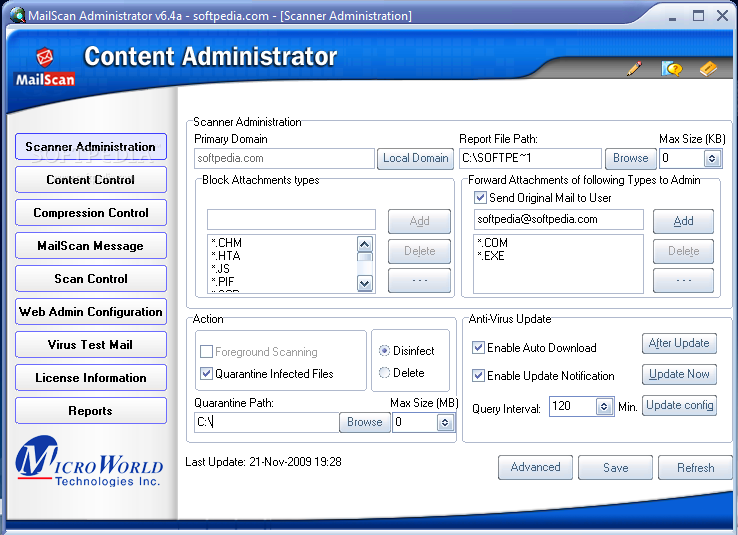
Task: Select the Delete radio option
Action: point(385,373)
